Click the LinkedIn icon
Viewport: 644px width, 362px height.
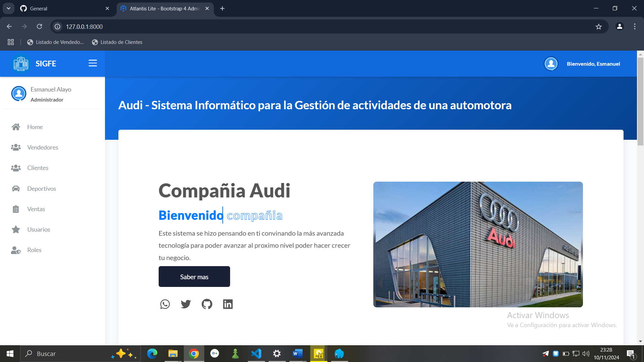point(228,304)
